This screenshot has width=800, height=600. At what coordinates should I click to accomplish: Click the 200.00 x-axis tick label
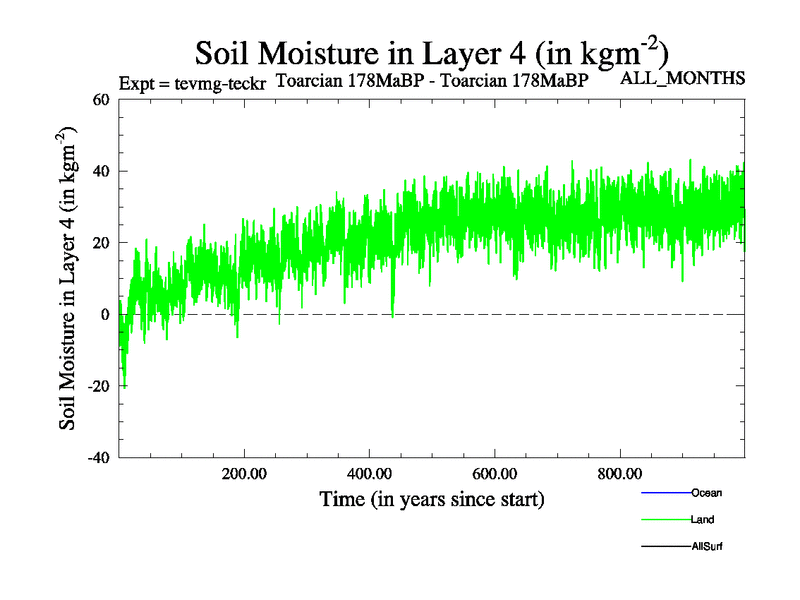[x=244, y=473]
